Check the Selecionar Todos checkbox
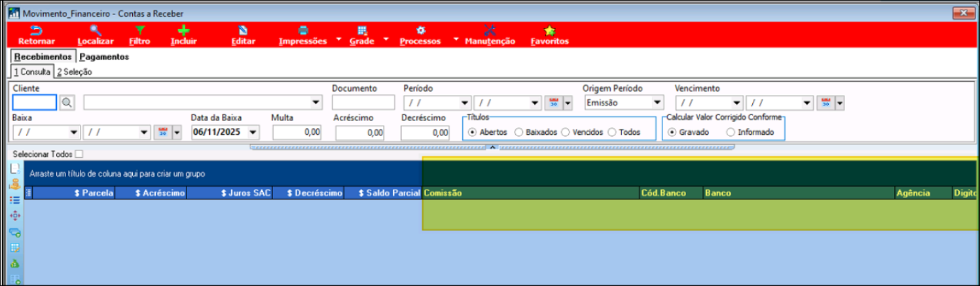This screenshot has height=286, width=980. pos(79,154)
